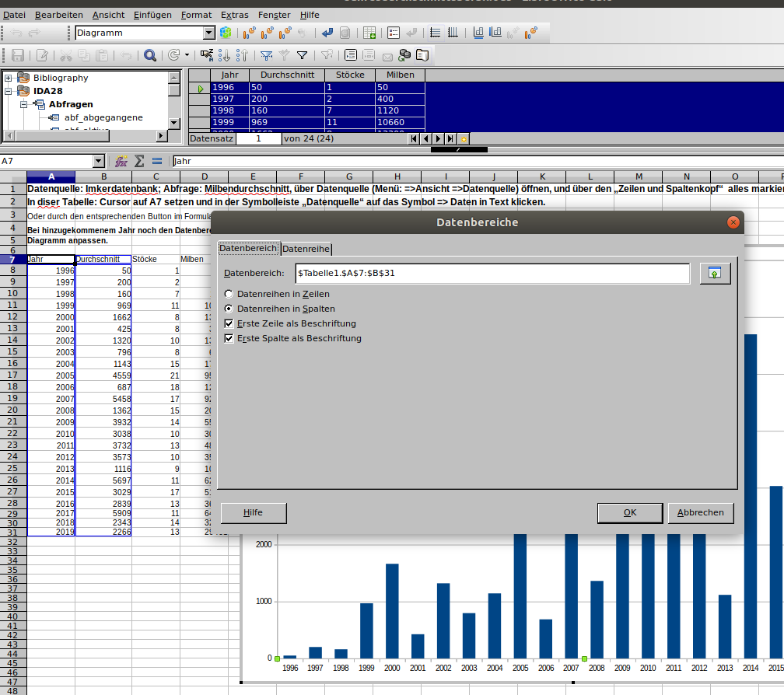The image size is (784, 695).
Task: Expand the Bibliography tree node
Action: tap(8, 78)
